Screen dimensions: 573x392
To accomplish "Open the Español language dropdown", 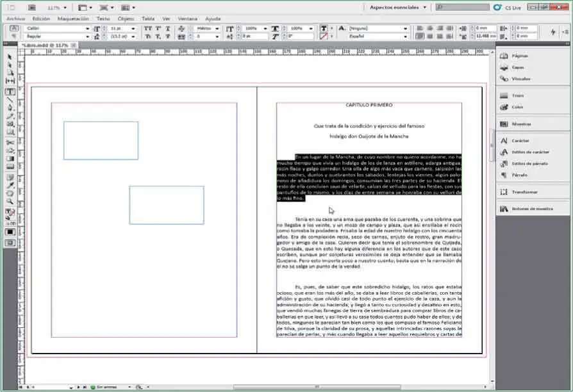I will 405,37.
